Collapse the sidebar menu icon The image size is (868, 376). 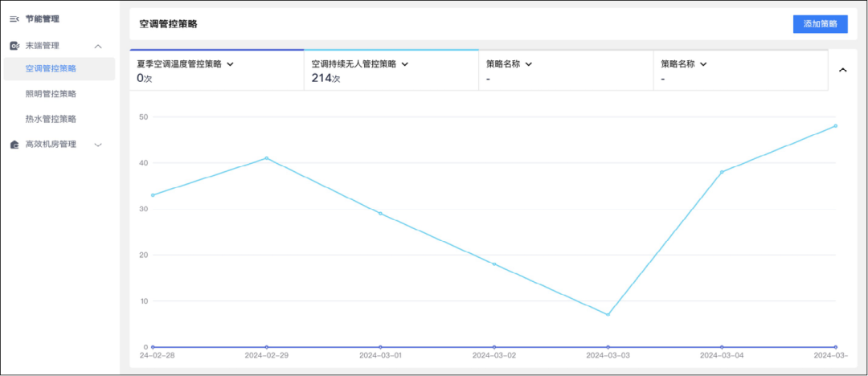coord(14,18)
